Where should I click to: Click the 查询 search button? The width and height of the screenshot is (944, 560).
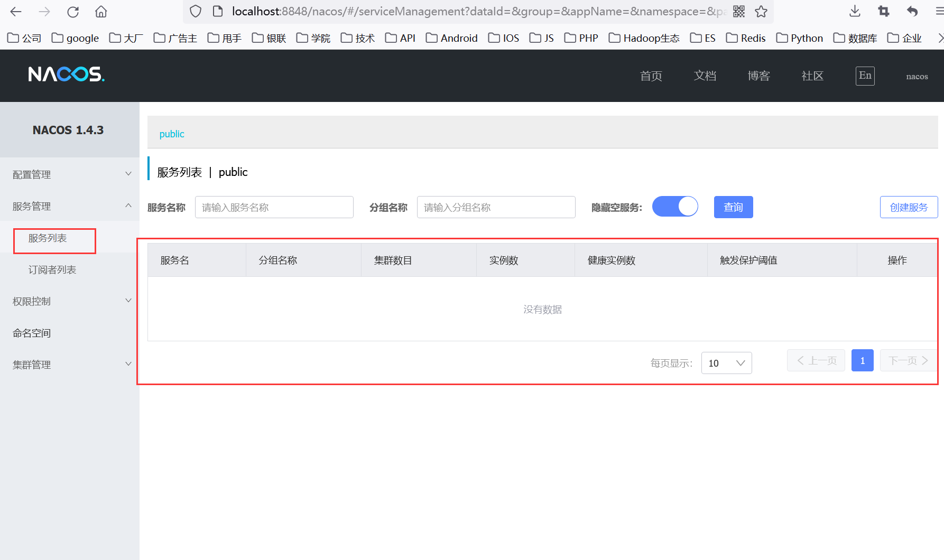(733, 207)
